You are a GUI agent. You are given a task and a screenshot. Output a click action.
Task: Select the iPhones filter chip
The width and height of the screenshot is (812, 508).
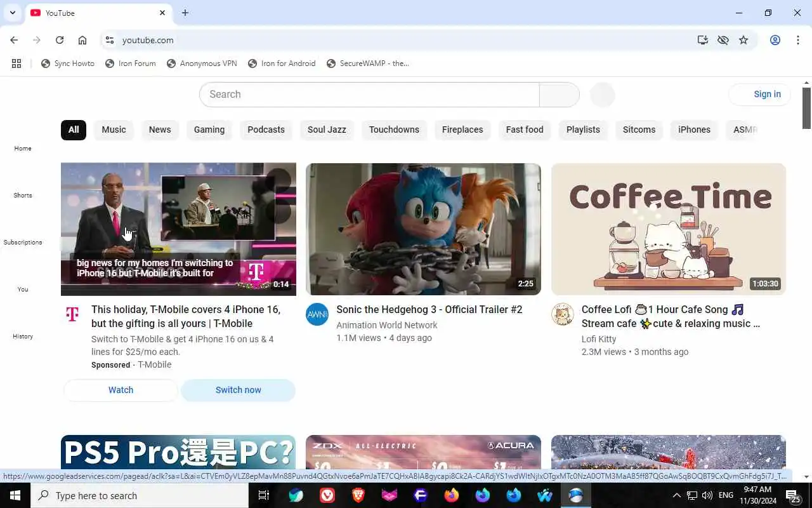(x=694, y=130)
